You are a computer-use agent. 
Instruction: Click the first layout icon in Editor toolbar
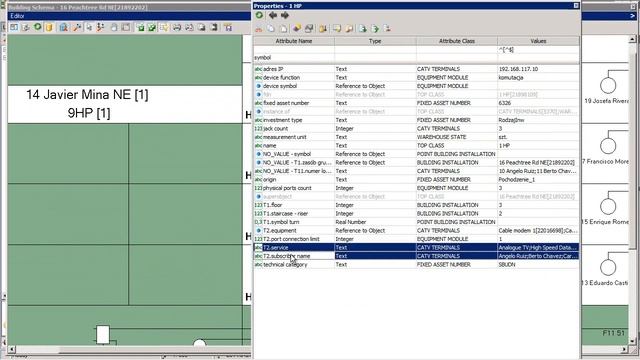[14, 27]
